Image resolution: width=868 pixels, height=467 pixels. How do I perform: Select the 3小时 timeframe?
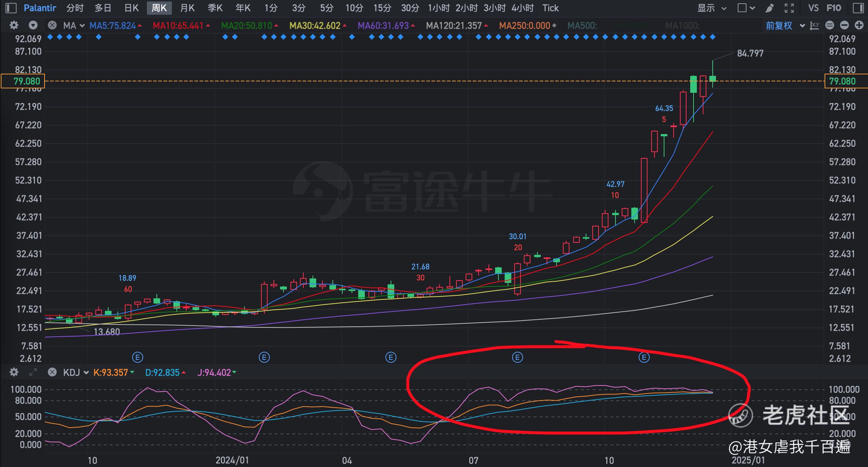coord(495,8)
